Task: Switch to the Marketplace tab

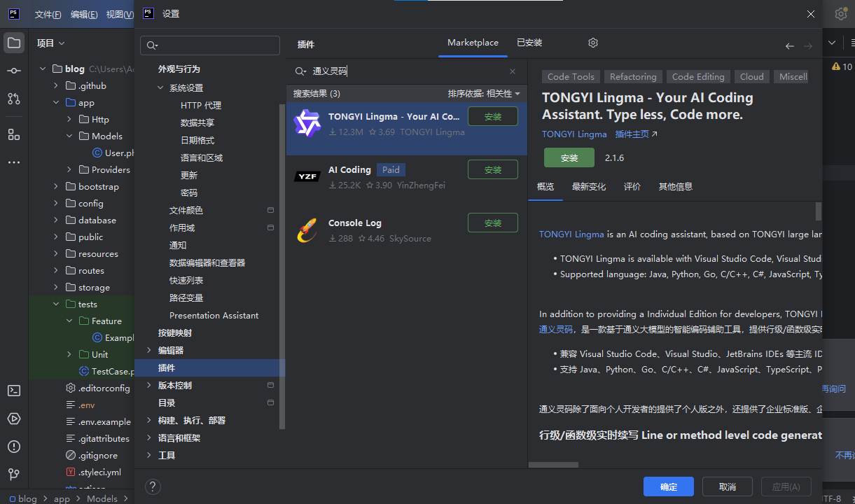Action: 473,43
